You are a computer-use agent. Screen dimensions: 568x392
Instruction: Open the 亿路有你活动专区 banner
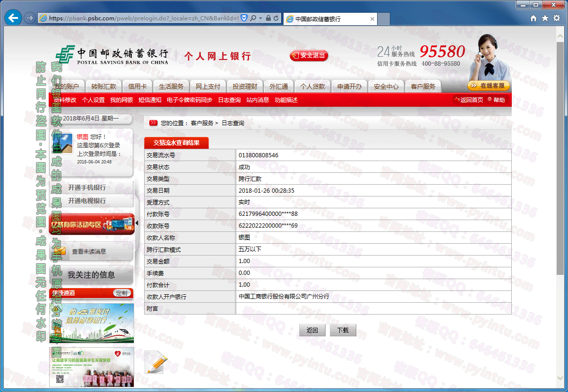click(x=92, y=224)
